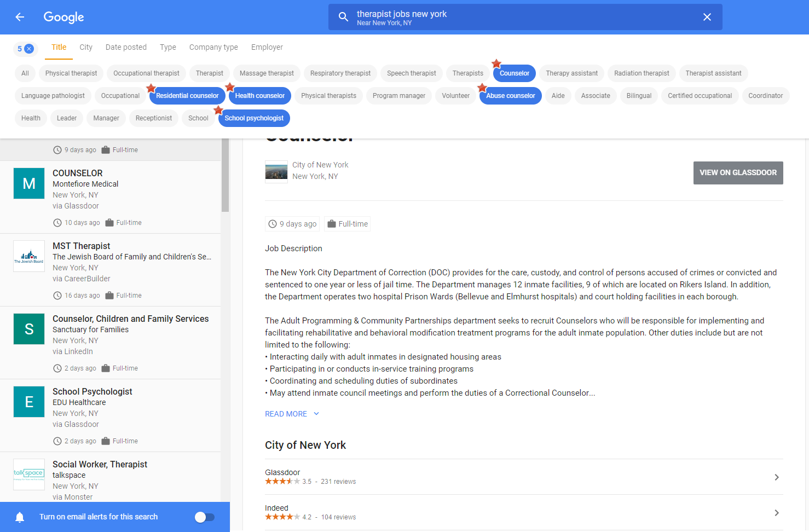This screenshot has width=809, height=532.
Task: Open Indeed reviews row chevron
Action: [776, 513]
